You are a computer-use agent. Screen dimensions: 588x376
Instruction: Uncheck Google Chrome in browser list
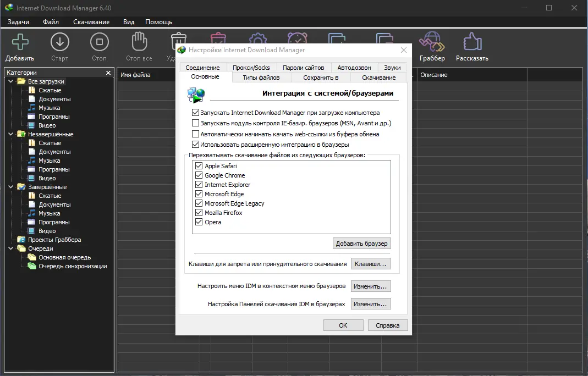[199, 175]
